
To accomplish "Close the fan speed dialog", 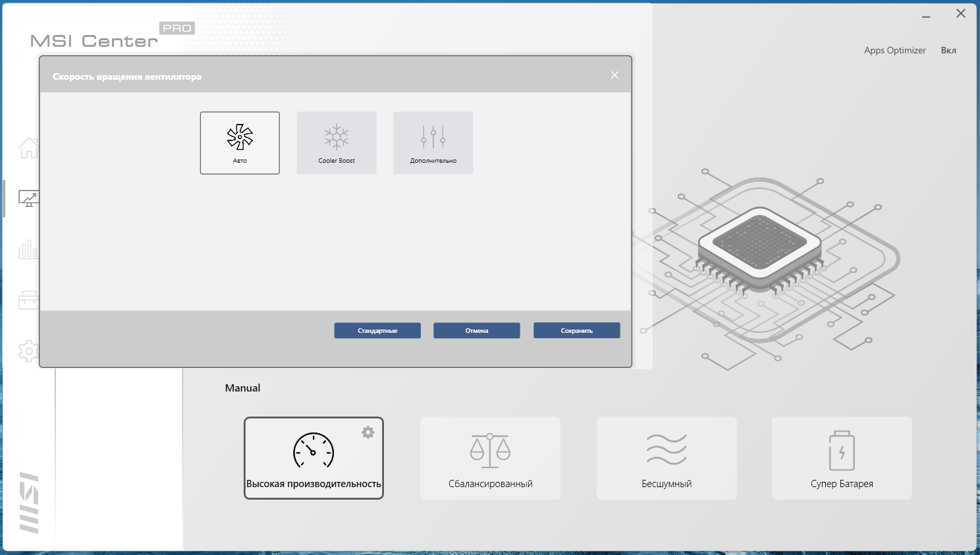I will click(614, 75).
